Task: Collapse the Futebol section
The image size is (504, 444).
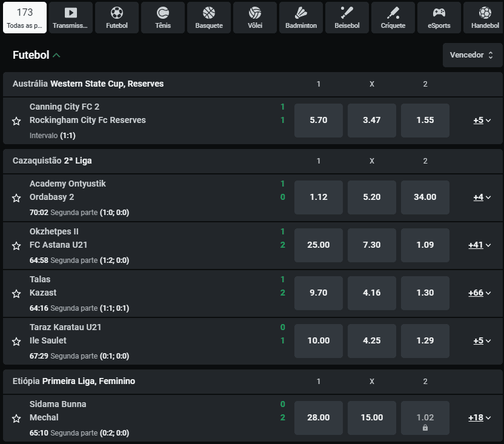Action: coord(56,56)
